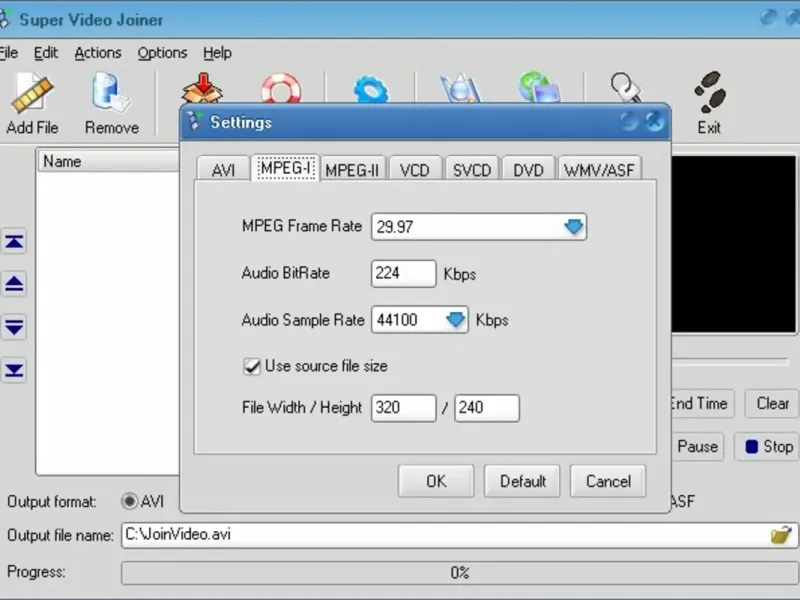Stop playback with the Stop button

pos(768,446)
